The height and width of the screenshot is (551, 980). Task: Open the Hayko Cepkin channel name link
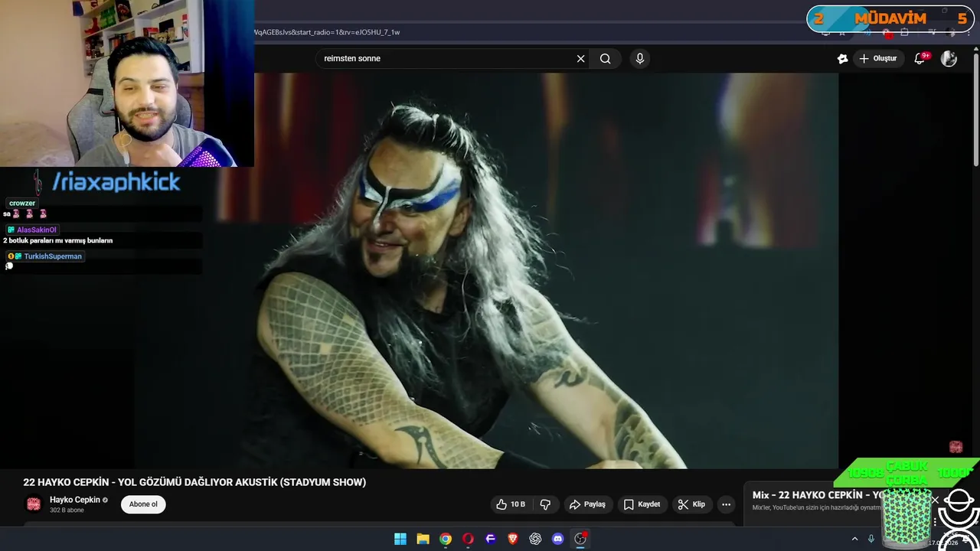(x=75, y=500)
